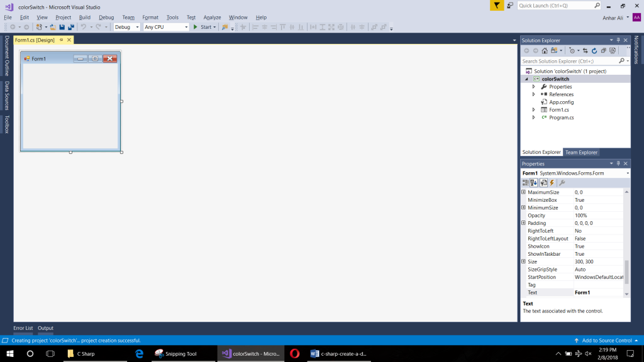The height and width of the screenshot is (362, 644).
Task: Open the Events lightning bolt in Properties
Action: [x=552, y=182]
